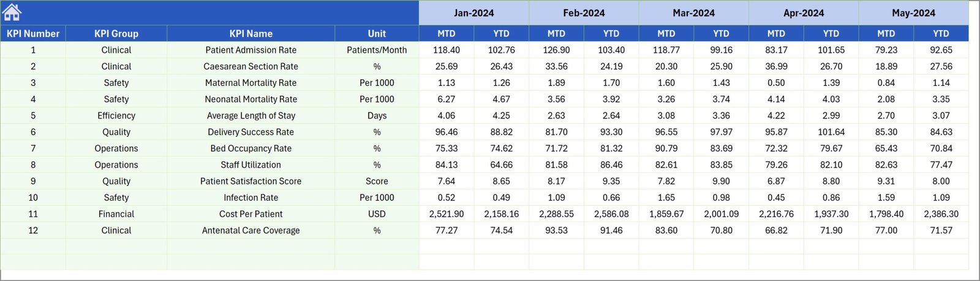Click the home icon in top-left corner
The image size is (980, 281).
(12, 12)
